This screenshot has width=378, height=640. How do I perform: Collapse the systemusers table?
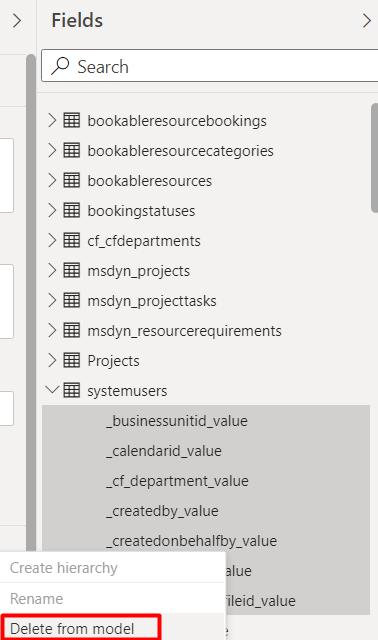pyautogui.click(x=52, y=390)
